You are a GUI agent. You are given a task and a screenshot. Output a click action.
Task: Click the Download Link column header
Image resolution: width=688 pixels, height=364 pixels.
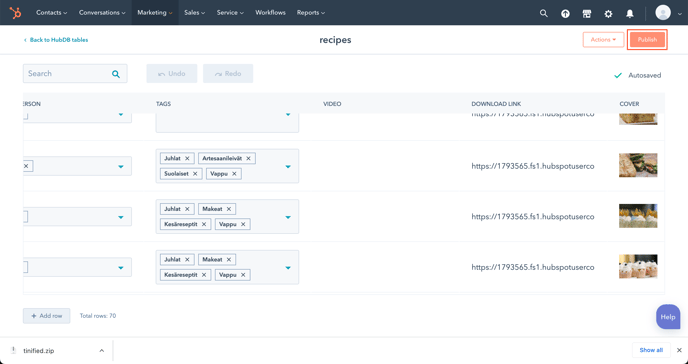click(496, 104)
